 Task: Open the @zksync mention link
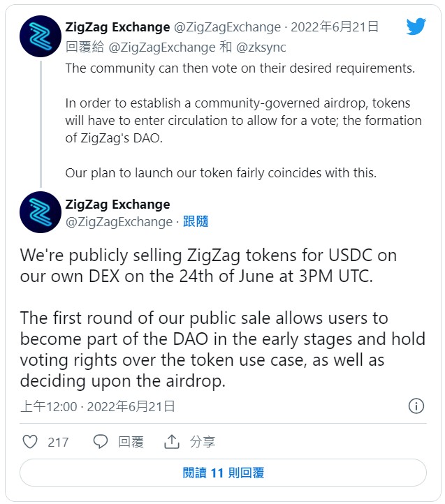click(x=262, y=47)
